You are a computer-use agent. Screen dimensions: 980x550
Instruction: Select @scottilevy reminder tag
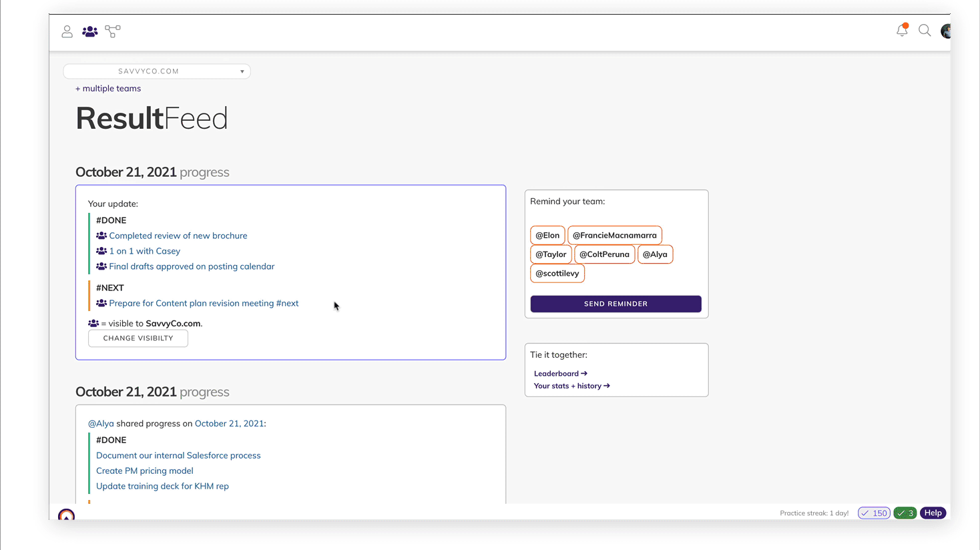pyautogui.click(x=557, y=274)
